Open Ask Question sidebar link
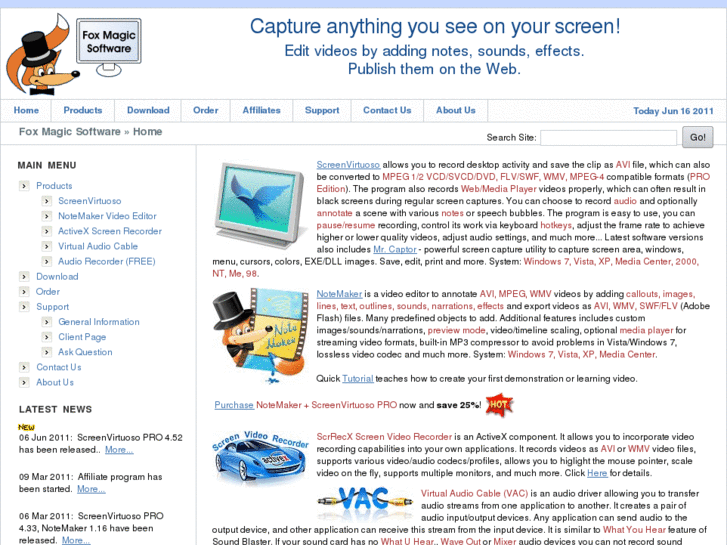This screenshot has width=727, height=545. 85,352
